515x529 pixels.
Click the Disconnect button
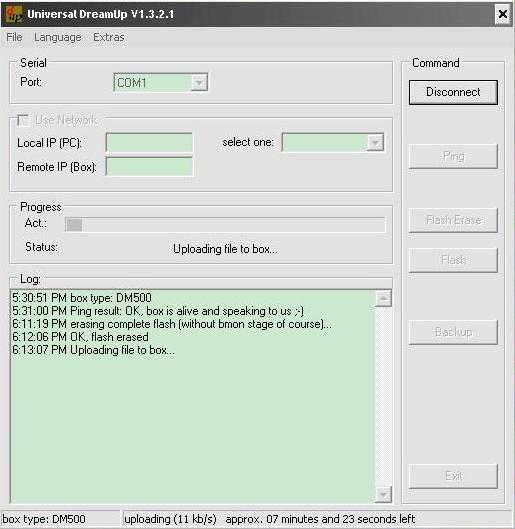453,92
